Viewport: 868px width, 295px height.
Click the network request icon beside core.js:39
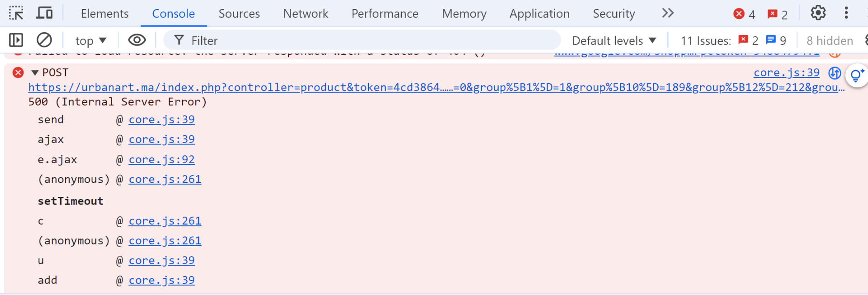point(835,73)
